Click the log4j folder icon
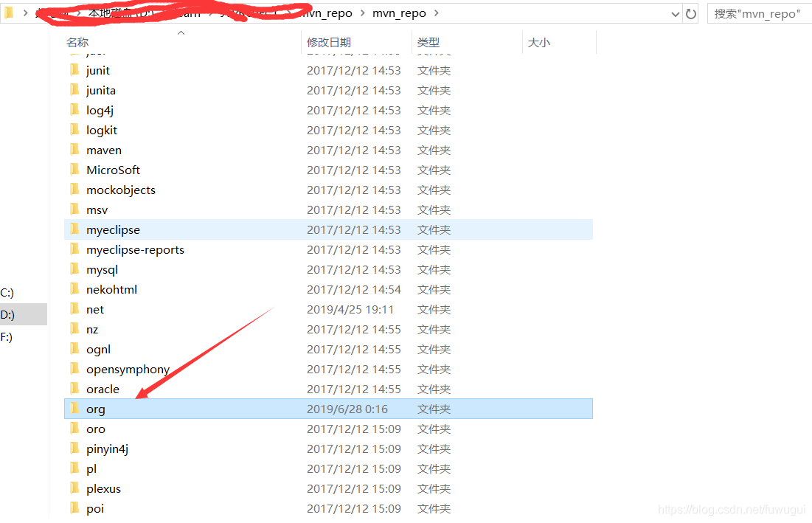Viewport: 812px width, 523px height. [74, 110]
